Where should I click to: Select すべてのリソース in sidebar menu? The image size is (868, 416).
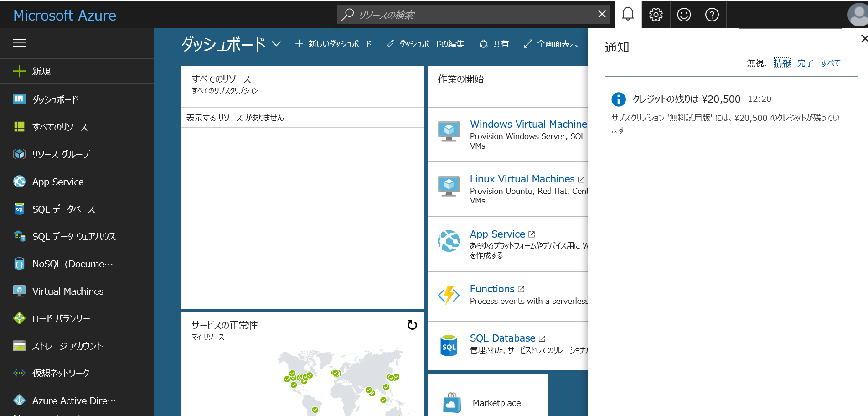click(77, 126)
